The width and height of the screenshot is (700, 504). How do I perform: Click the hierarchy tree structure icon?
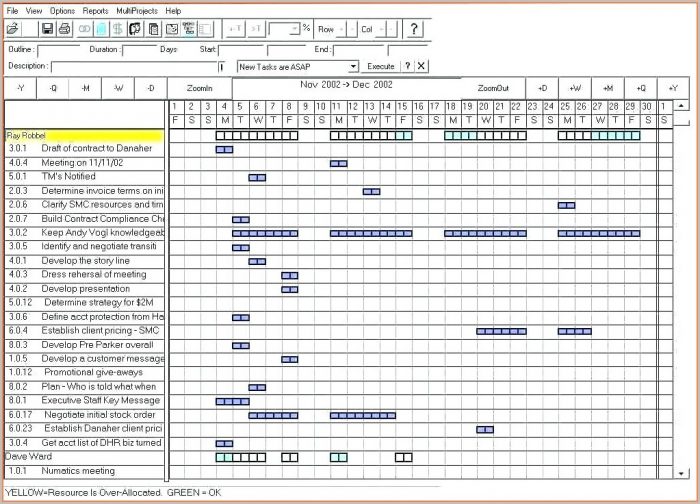coord(188,29)
